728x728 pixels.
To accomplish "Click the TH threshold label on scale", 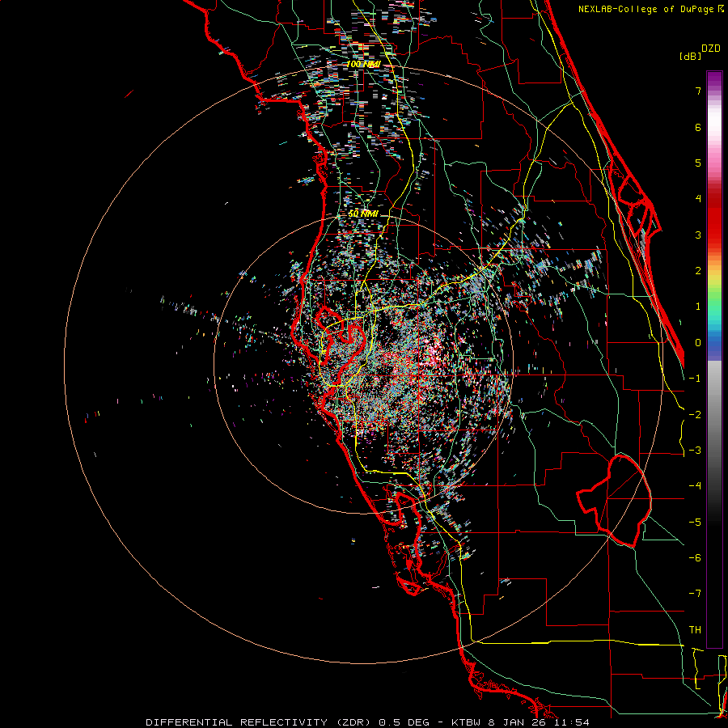I will [695, 630].
